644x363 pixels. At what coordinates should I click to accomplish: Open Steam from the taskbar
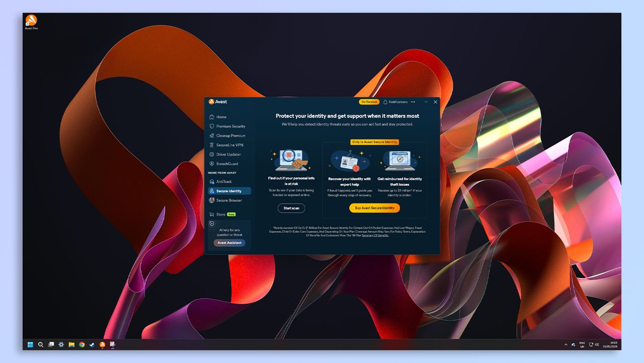coord(92,345)
